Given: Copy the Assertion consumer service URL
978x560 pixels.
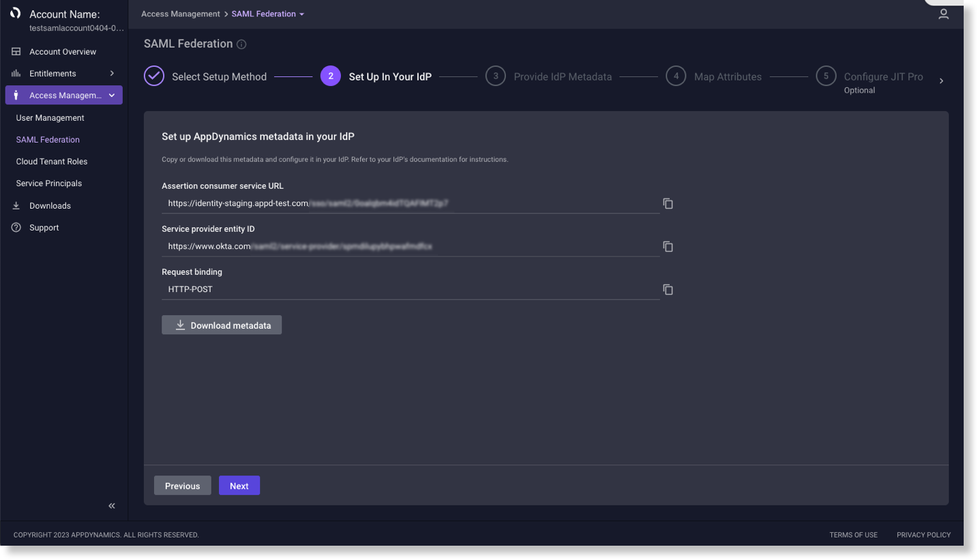Looking at the screenshot, I should [x=668, y=203].
